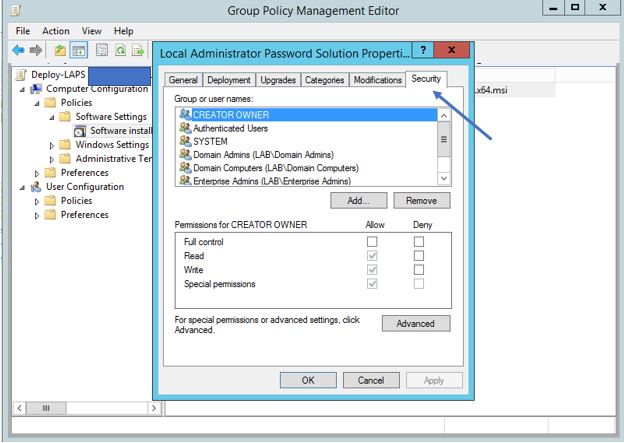The height and width of the screenshot is (443, 624).
Task: Collapse the User Configuration node
Action: tap(22, 188)
